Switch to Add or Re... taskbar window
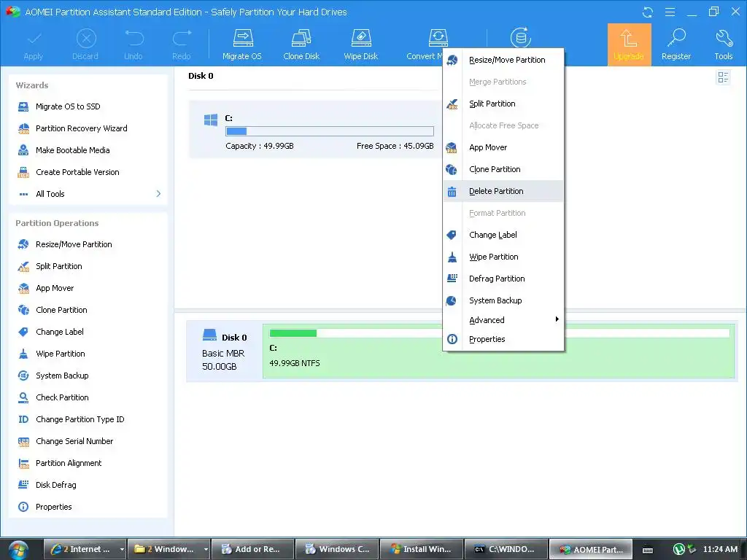This screenshot has height=560, width=747. pos(252,550)
